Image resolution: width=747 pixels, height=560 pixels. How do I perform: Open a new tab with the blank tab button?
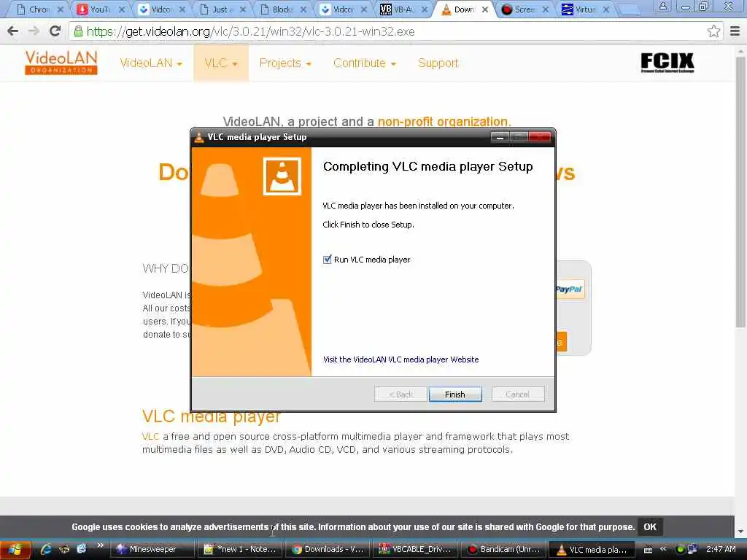coord(630,9)
